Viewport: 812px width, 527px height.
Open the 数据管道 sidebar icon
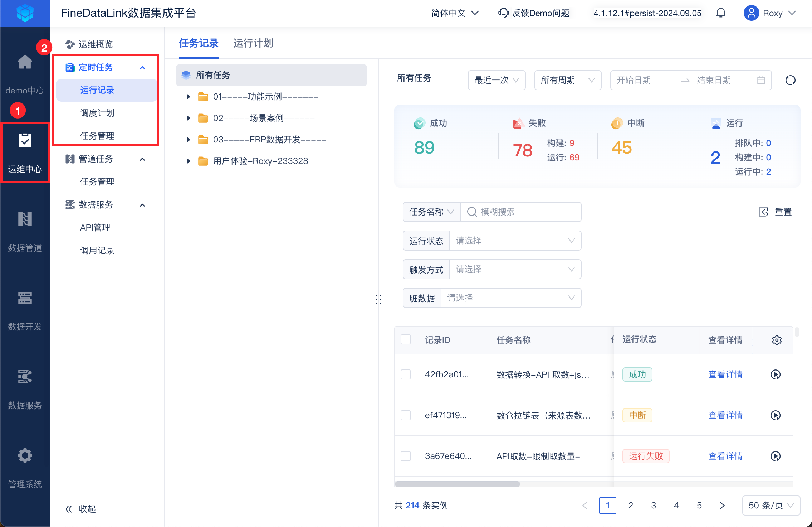click(x=25, y=219)
